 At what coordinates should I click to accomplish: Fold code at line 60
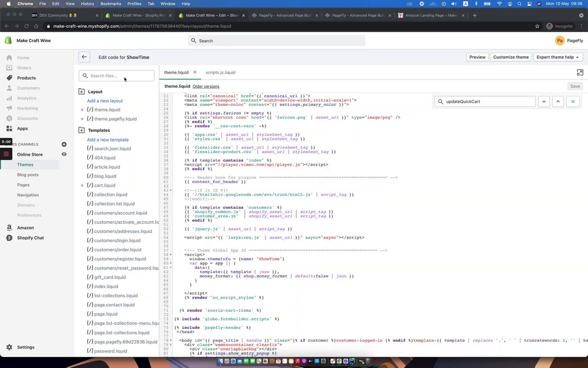171,263
